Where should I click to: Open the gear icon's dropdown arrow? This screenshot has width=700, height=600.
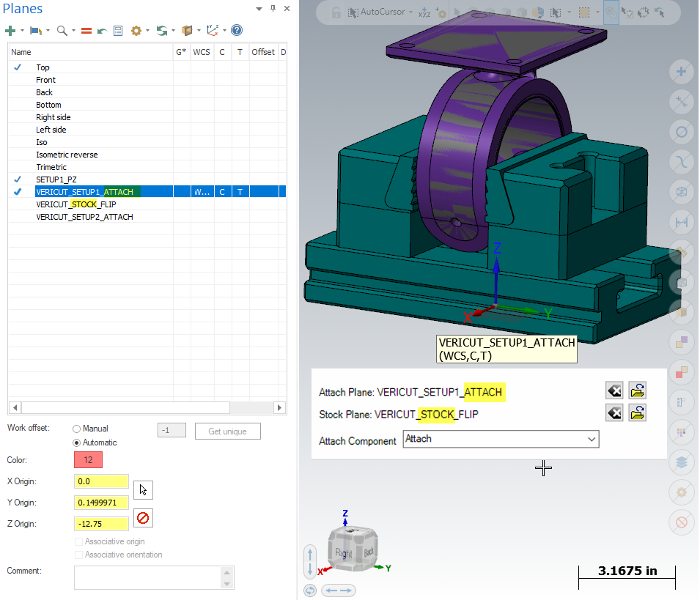coord(148,30)
